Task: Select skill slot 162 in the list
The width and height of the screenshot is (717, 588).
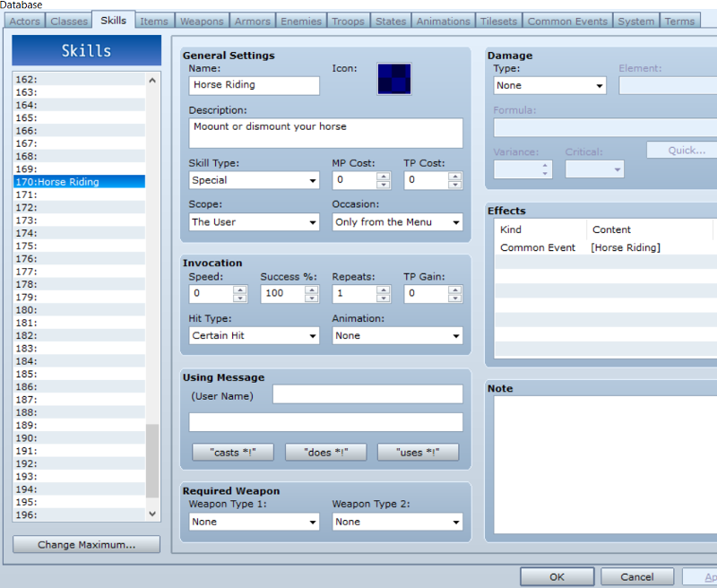Action: click(79, 79)
